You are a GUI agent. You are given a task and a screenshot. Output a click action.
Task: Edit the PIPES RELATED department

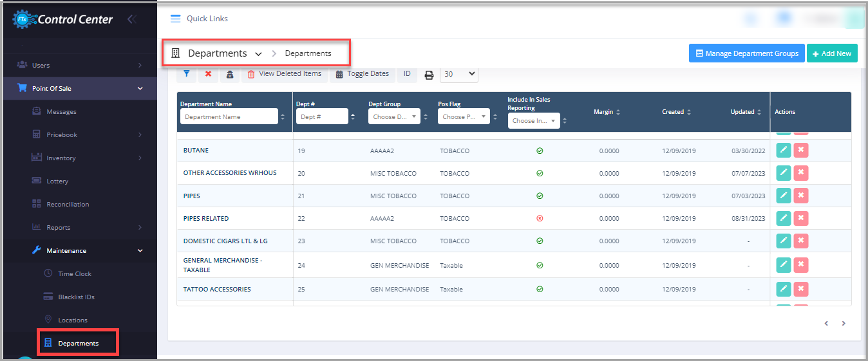783,218
